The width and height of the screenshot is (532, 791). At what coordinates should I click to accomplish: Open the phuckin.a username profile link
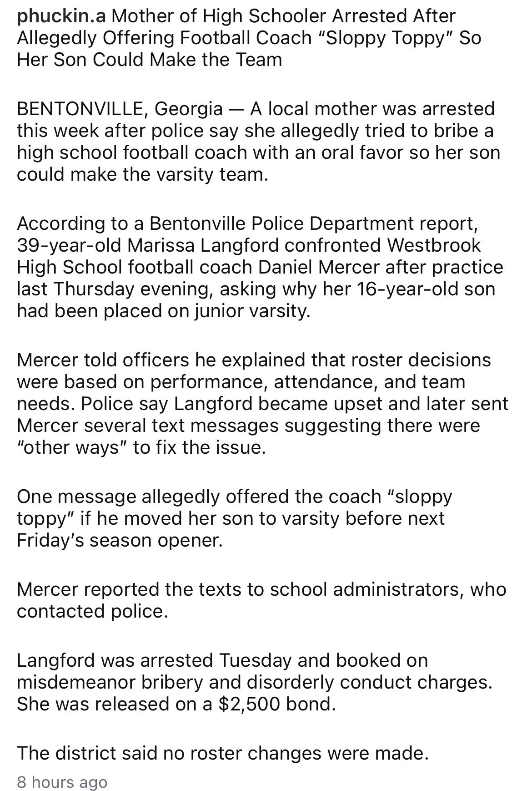point(61,17)
